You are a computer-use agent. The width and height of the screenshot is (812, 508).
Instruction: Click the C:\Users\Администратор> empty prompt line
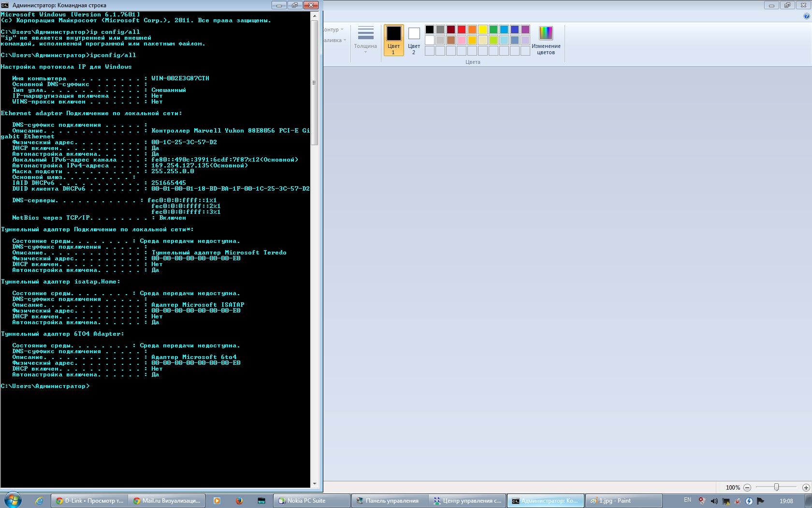coord(45,386)
